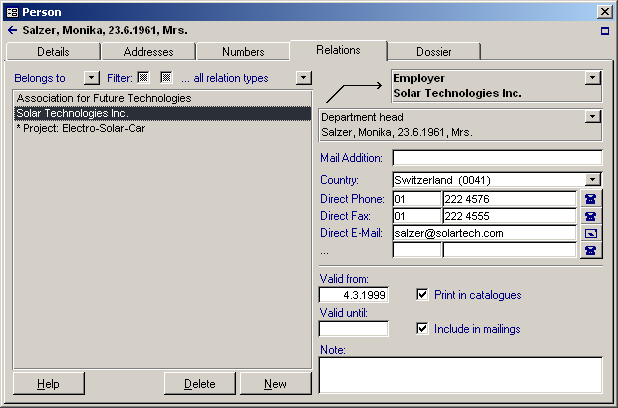Click into the Mail Addition field
Image resolution: width=618 pixels, height=408 pixels.
(497, 158)
